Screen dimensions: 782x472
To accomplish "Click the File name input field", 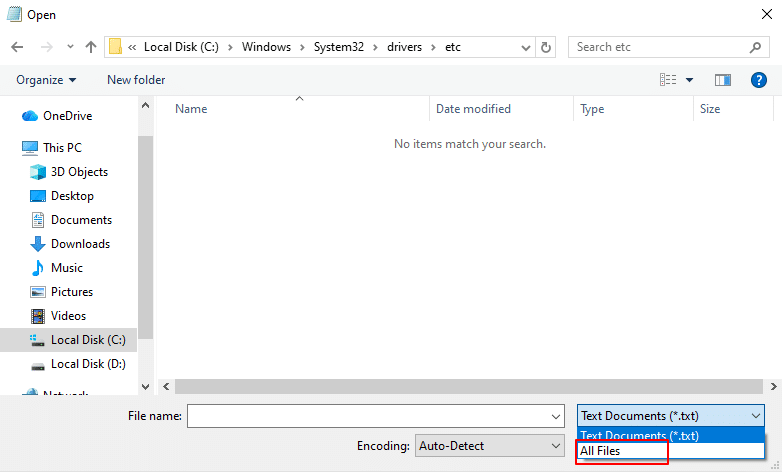I will 367,416.
